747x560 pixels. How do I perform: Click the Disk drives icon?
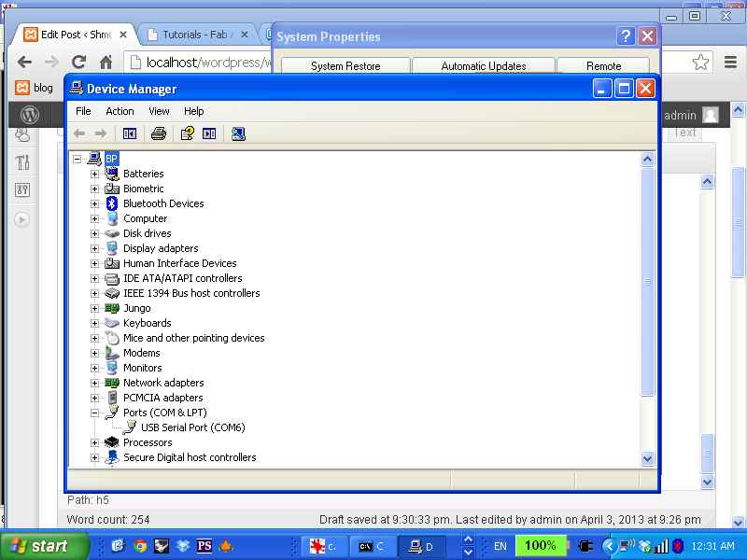(112, 233)
